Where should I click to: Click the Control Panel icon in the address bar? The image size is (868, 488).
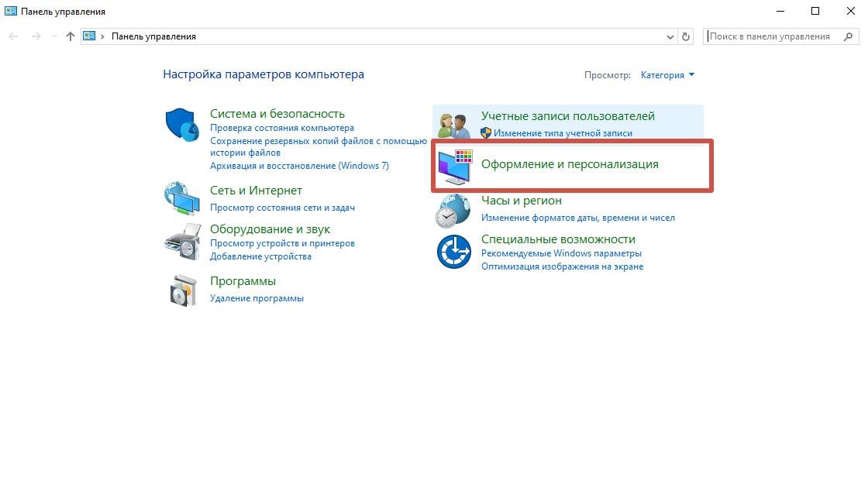click(x=89, y=36)
